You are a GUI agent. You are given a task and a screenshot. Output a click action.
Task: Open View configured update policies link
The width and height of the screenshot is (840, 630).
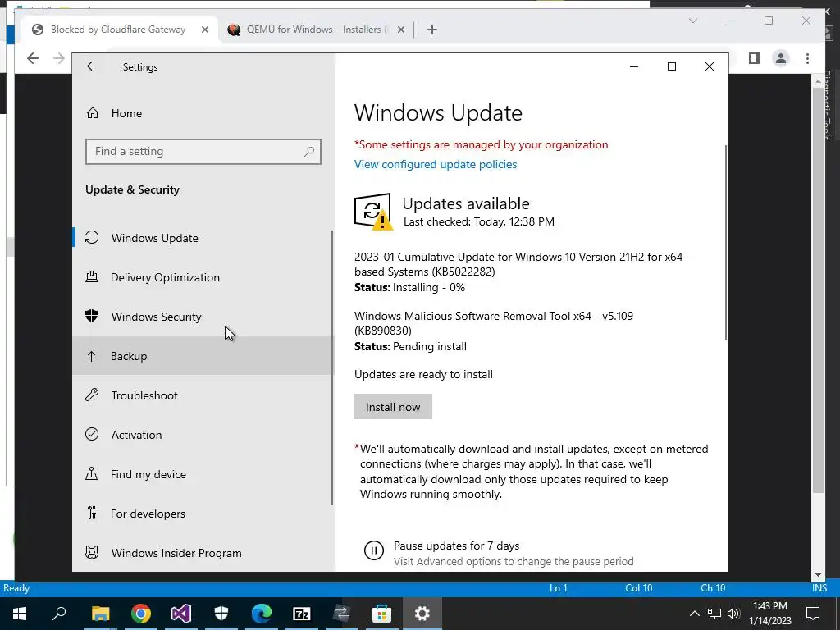pyautogui.click(x=436, y=164)
